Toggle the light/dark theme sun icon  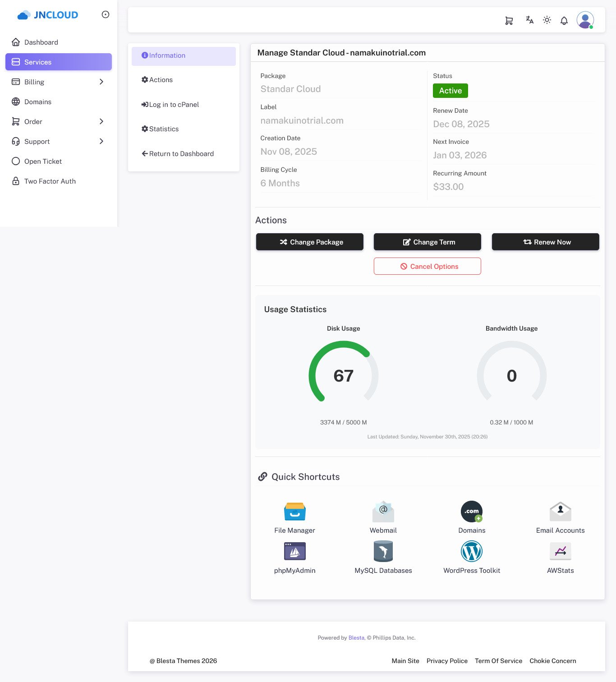click(547, 20)
